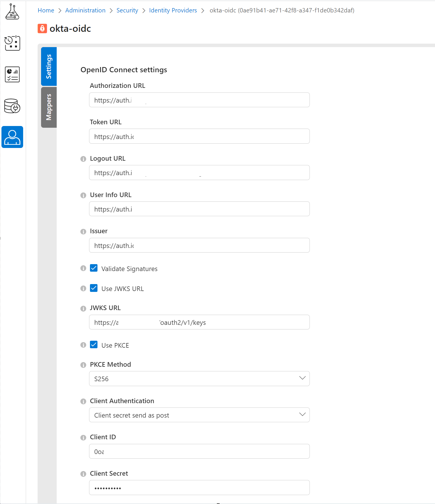435x504 pixels.
Task: Go to Identity Providers breadcrumb link
Action: 173,10
